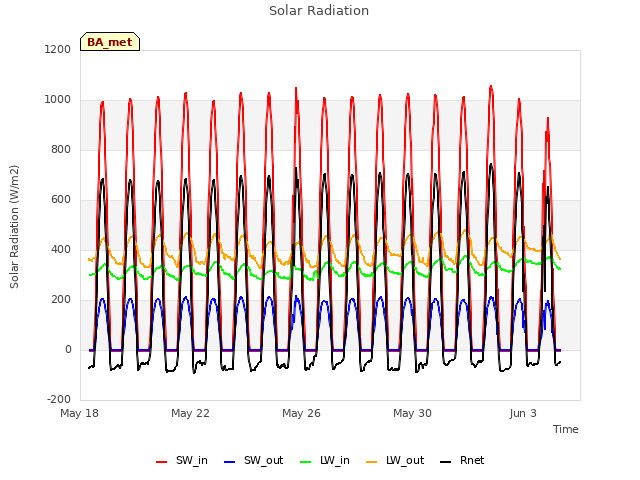The image size is (640, 480).
Task: Click the 800 y-axis tick label
Action: point(61,150)
